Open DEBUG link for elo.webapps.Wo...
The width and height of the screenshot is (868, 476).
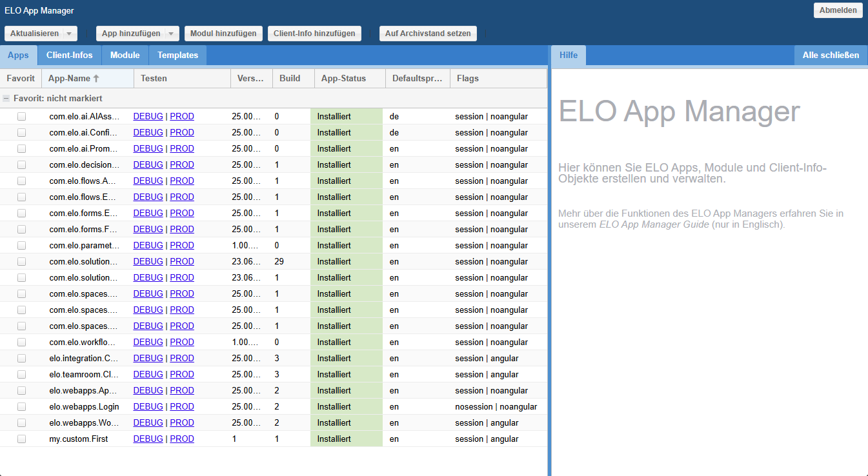148,423
